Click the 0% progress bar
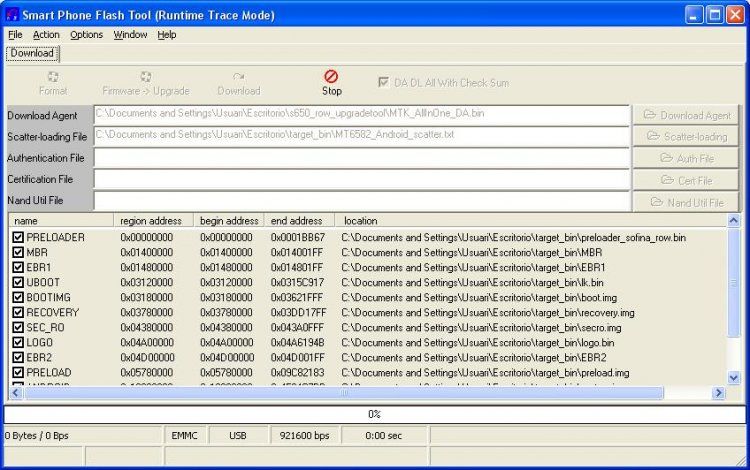The image size is (750, 470). point(375,414)
